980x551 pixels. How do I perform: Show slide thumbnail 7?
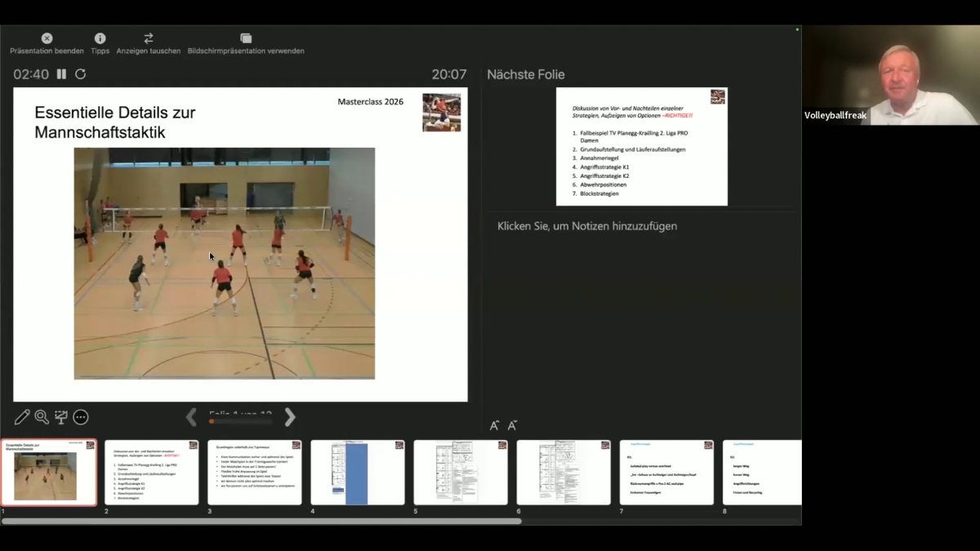[x=666, y=473]
